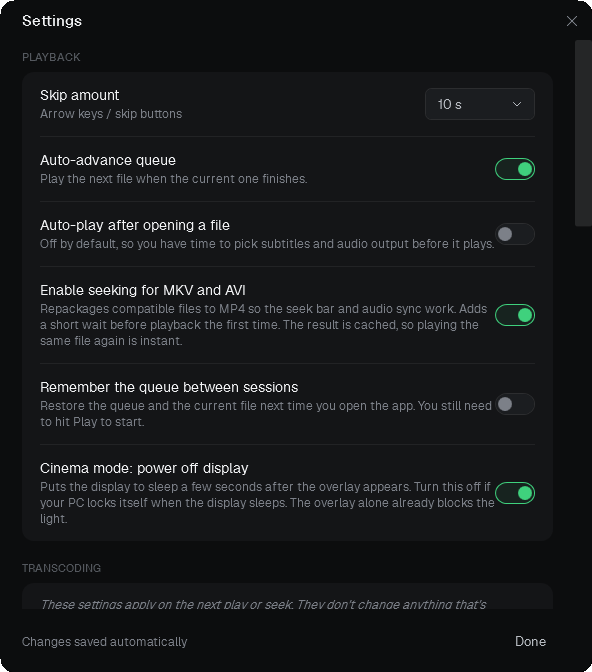
Task: Click 'Restore the queue and the current file' text
Action: [x=266, y=414]
